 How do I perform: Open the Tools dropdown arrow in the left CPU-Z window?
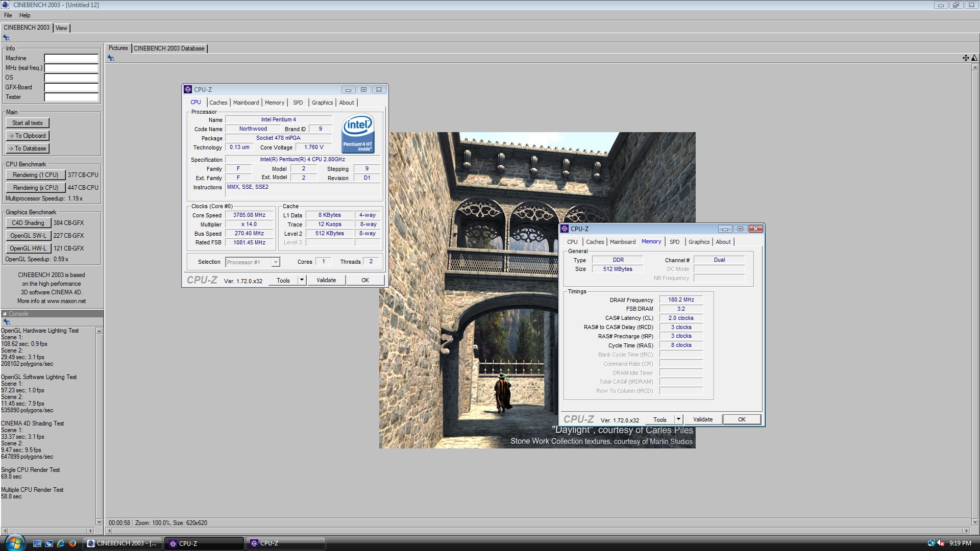click(302, 280)
